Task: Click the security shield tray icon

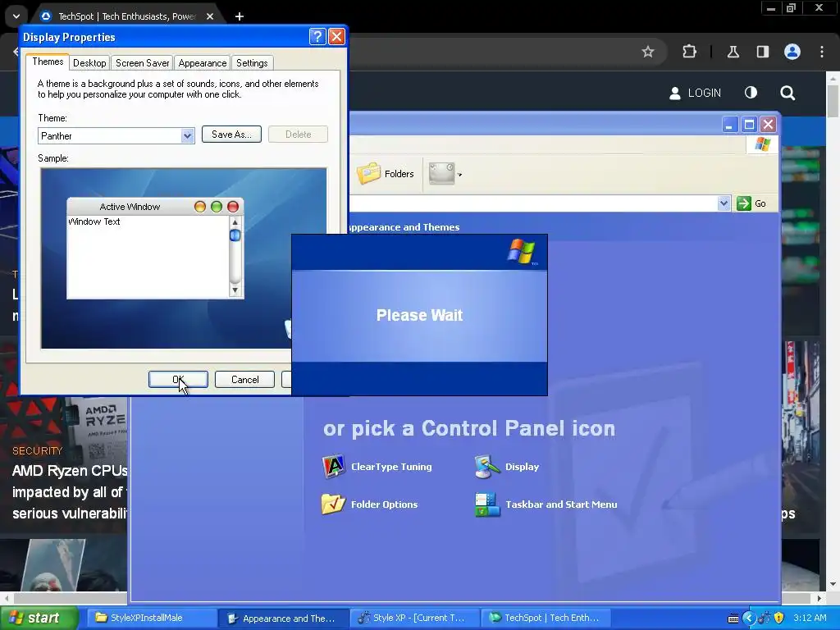Action: tap(779, 618)
